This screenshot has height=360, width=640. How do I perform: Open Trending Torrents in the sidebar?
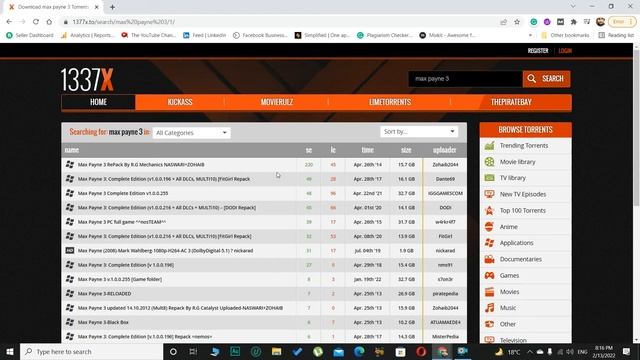click(524, 146)
